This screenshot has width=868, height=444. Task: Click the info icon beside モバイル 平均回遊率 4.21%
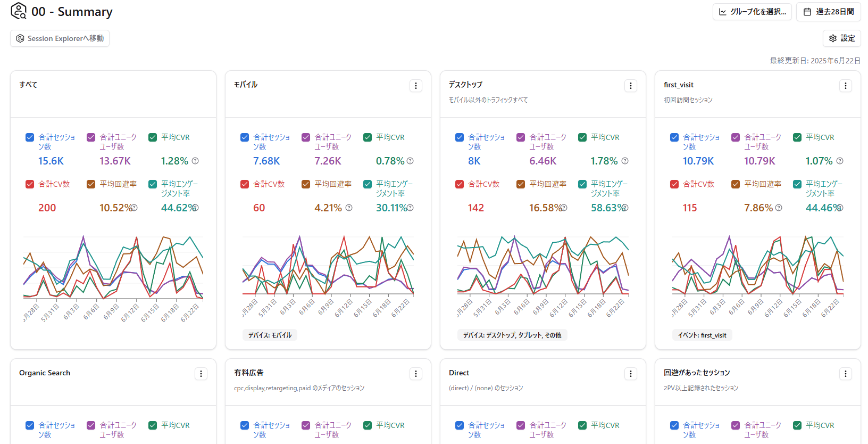349,208
